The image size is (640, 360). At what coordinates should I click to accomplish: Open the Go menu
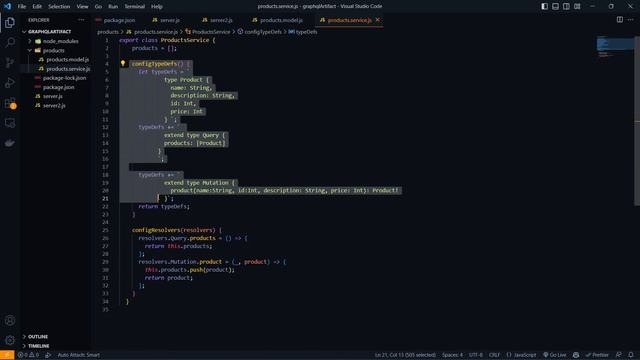[98, 7]
